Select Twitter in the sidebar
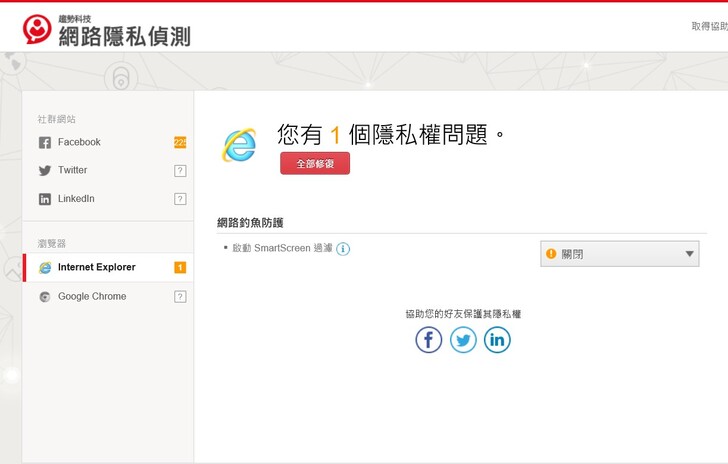728x464 pixels. (108, 170)
